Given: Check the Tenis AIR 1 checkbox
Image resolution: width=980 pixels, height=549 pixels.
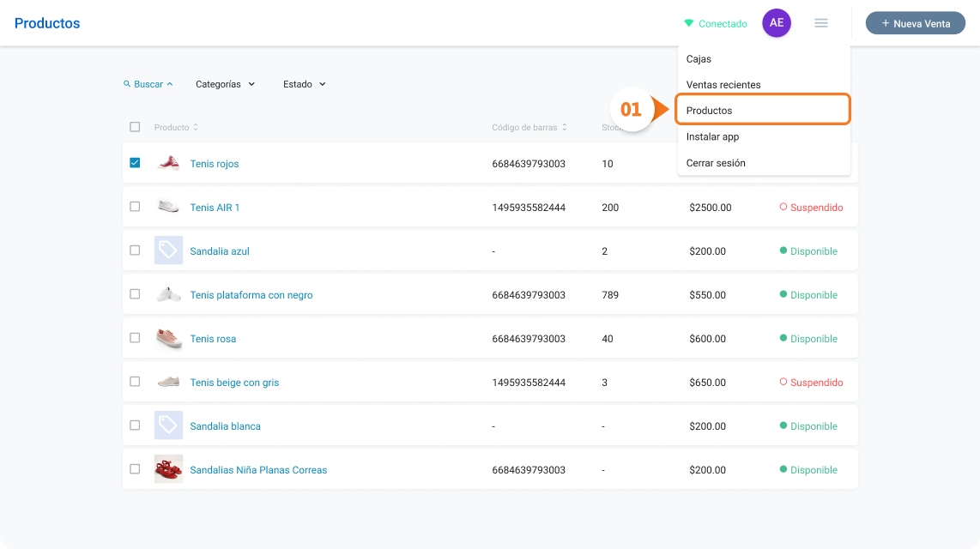Looking at the screenshot, I should pos(135,206).
